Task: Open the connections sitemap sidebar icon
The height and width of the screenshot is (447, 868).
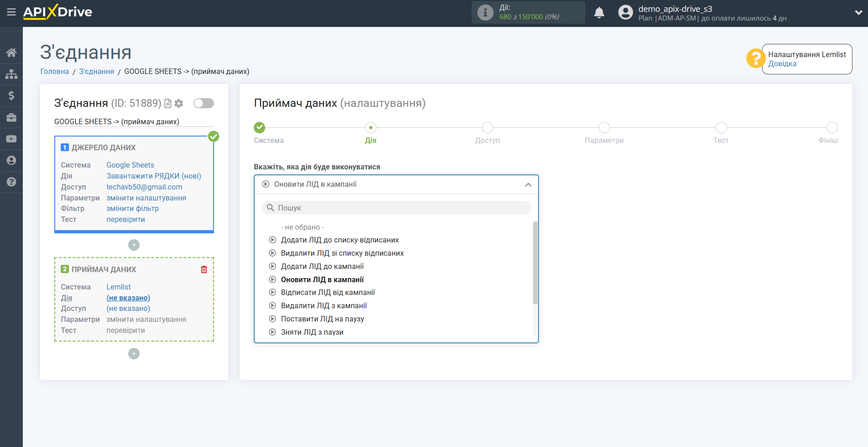Action: pos(11,74)
